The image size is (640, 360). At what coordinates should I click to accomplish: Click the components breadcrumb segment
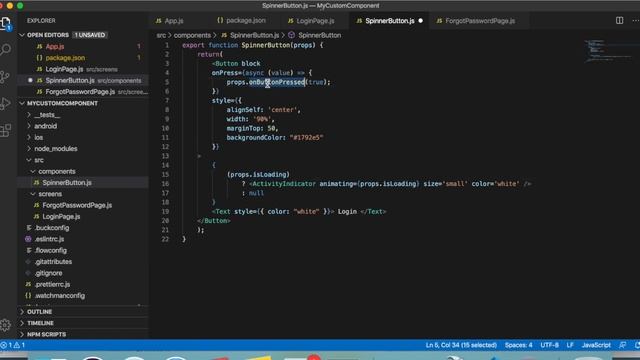click(192, 36)
